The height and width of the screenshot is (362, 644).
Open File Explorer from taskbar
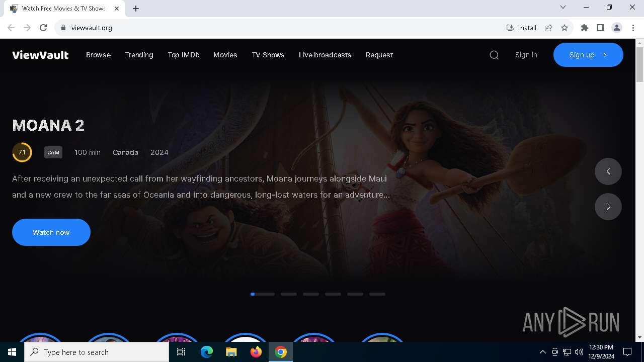(231, 352)
